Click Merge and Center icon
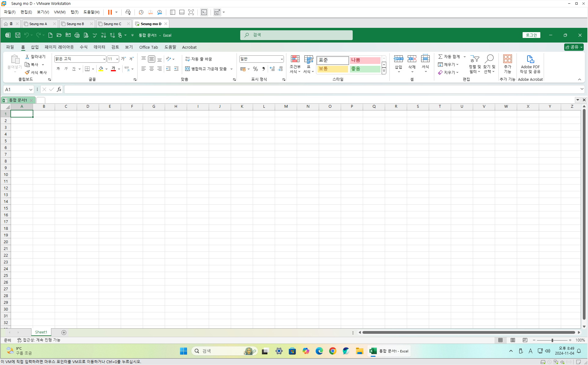 click(188, 69)
